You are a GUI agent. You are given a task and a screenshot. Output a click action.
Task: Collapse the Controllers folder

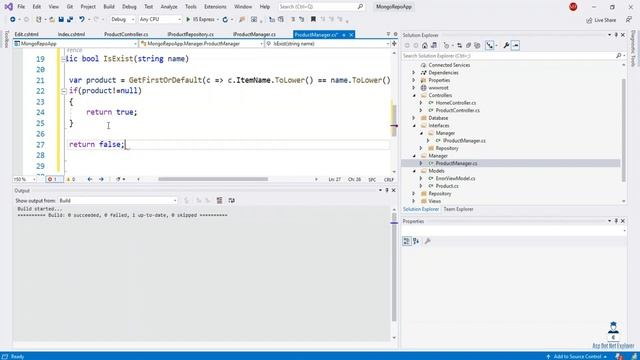point(414,95)
